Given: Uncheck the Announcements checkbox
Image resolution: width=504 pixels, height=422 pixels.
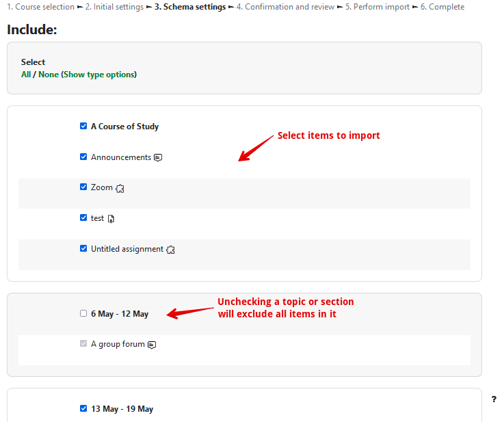Looking at the screenshot, I should point(83,157).
